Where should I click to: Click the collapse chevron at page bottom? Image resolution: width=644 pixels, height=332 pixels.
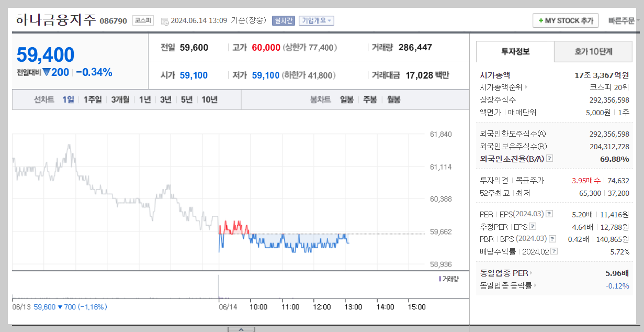click(241, 329)
